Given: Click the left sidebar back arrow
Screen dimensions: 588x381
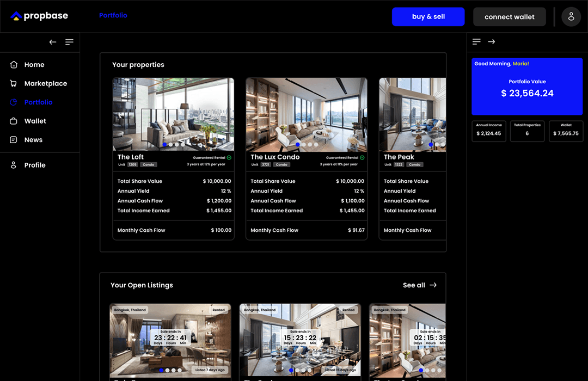Looking at the screenshot, I should point(53,42).
